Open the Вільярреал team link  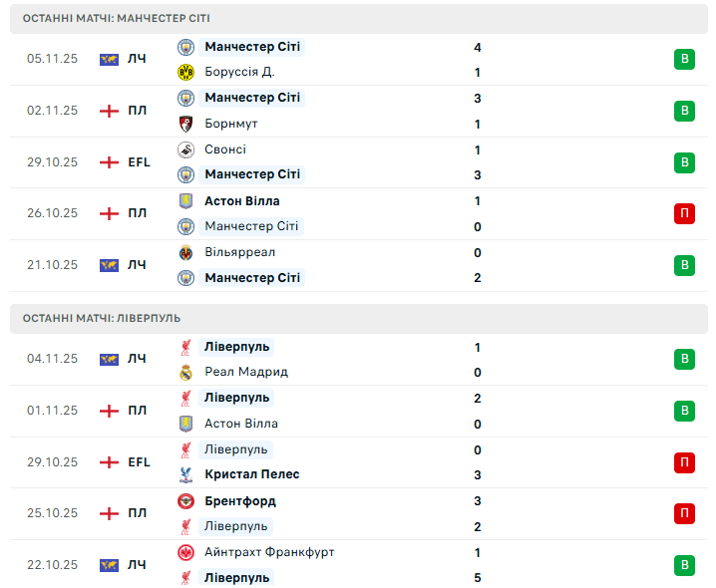tap(239, 252)
